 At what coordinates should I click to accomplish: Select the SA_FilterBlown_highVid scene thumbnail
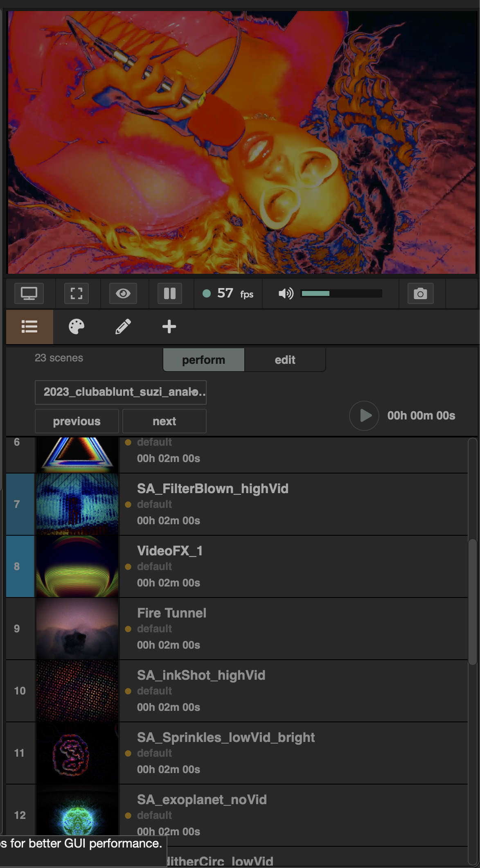coord(77,504)
